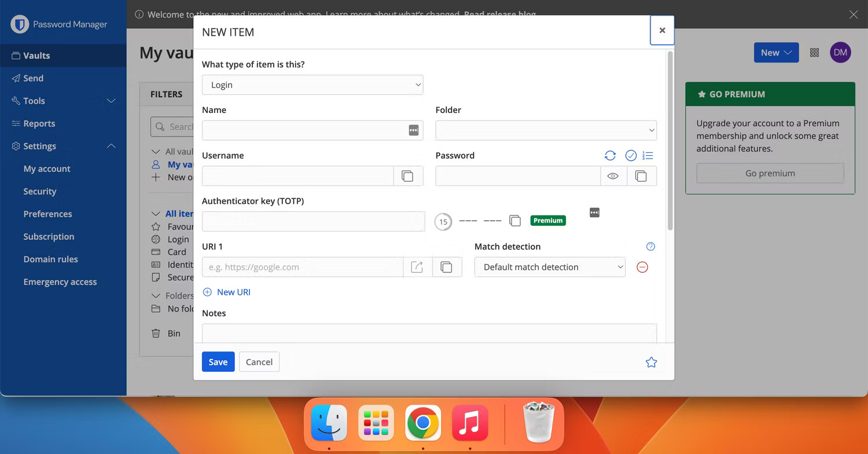This screenshot has height=454, width=868.
Task: Copy URI 1 to clipboard
Action: (447, 266)
